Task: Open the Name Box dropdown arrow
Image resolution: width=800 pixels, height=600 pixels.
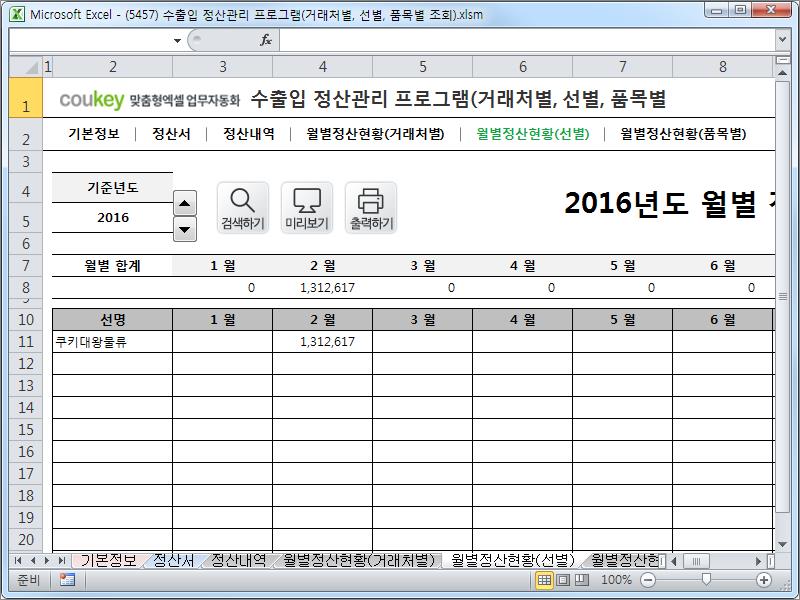Action: click(x=177, y=40)
